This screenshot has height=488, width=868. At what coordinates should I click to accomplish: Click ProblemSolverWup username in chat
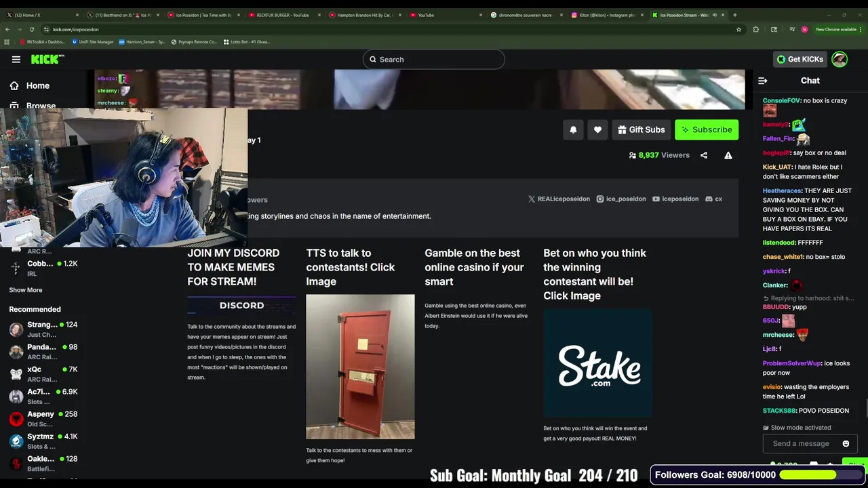[x=792, y=364]
